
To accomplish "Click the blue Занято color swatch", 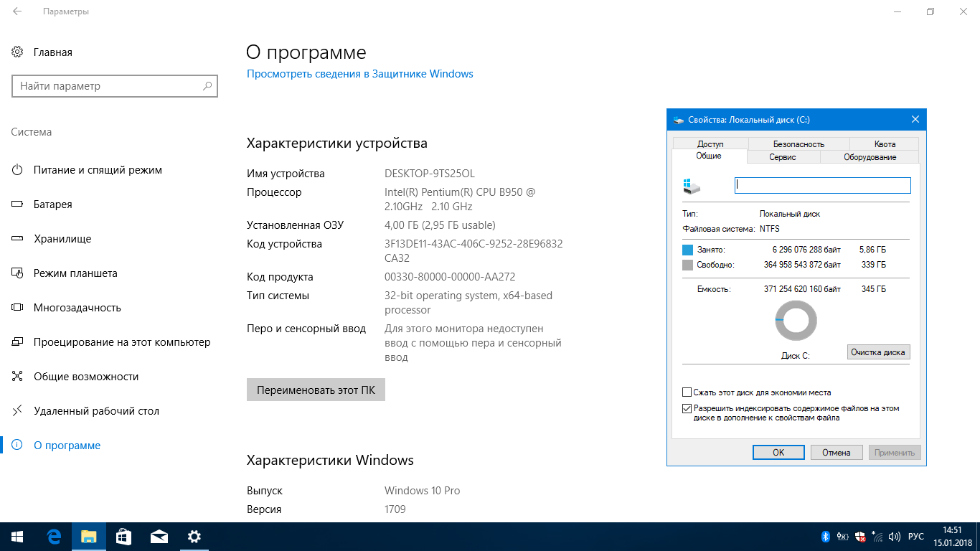I will pos(688,250).
